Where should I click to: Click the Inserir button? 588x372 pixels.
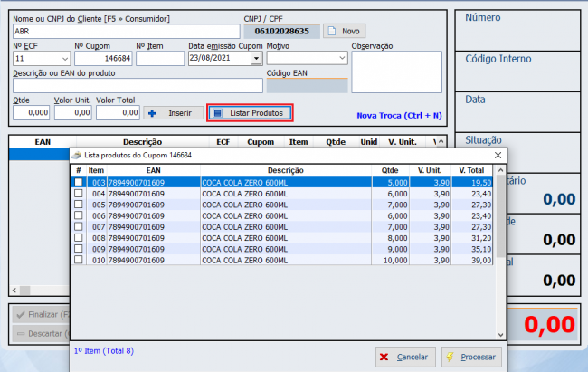pyautogui.click(x=174, y=113)
